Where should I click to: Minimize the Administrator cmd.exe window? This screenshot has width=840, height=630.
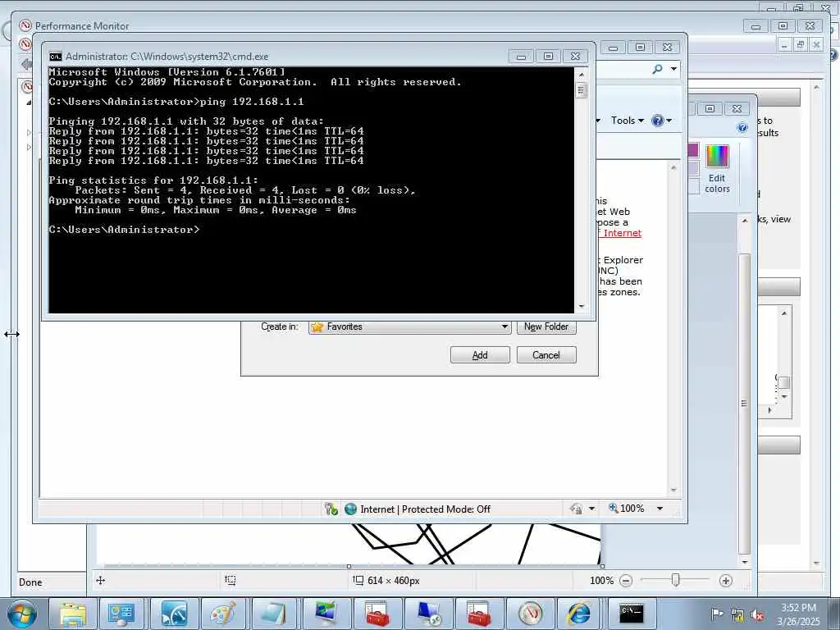click(521, 56)
